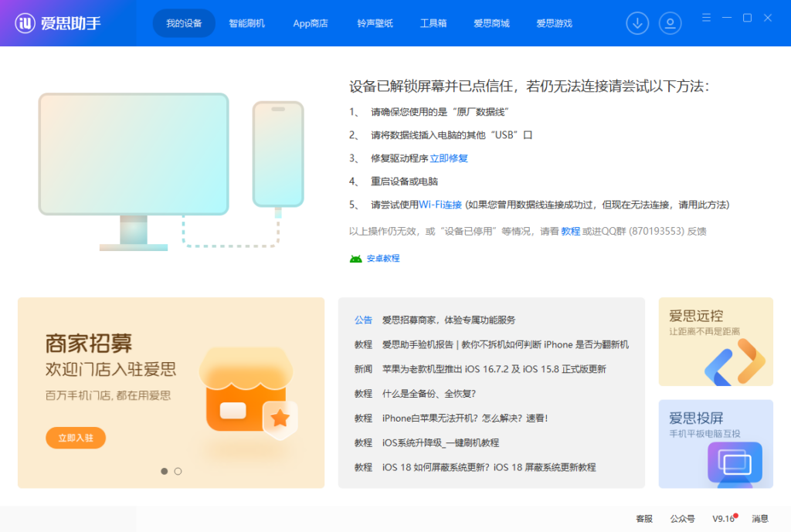This screenshot has width=791, height=532.
Task: Open tutorial iPhone白苹果无法开机
Action: click(464, 418)
